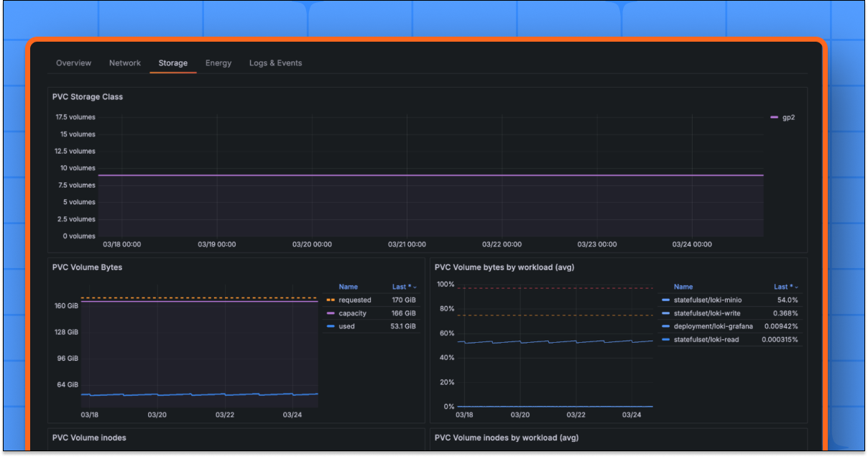Viewport: 868px width, 457px height.
Task: Open the PVC Storage Class panel menu
Action: (86, 96)
